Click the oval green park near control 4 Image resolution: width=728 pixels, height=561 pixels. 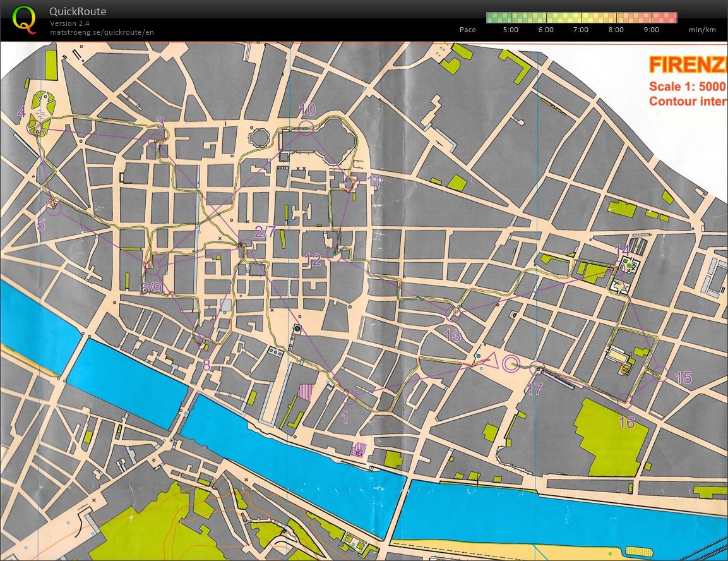coord(45,103)
